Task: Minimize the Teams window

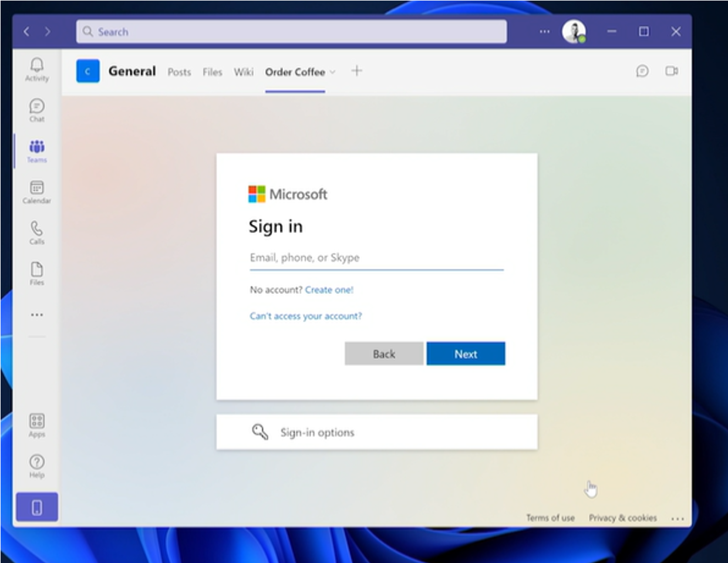Action: (612, 32)
